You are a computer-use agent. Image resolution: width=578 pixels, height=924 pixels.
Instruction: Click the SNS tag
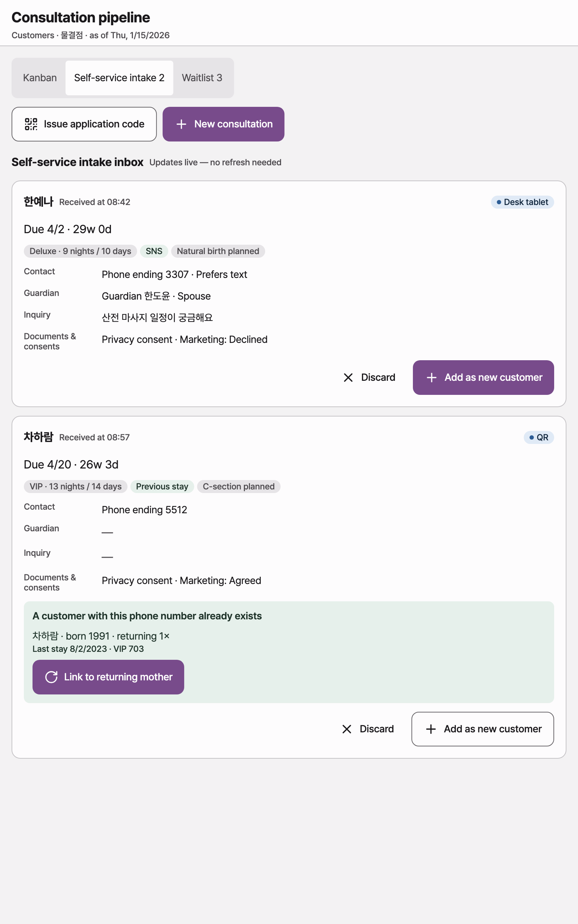click(154, 251)
